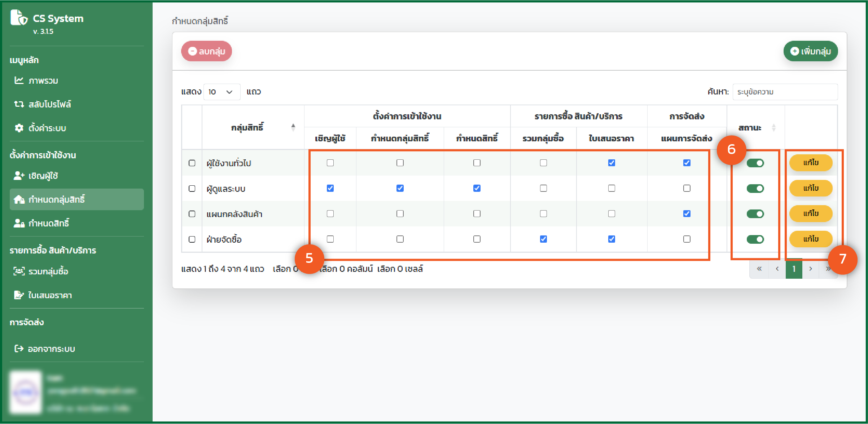Click the ใบเสนอราคา document-edit icon
The height and width of the screenshot is (424, 868).
tap(19, 295)
